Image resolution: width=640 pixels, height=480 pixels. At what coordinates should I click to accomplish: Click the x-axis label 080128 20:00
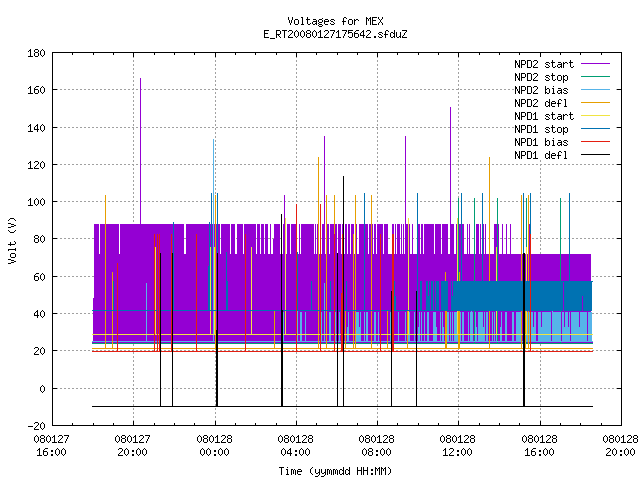pyautogui.click(x=620, y=446)
